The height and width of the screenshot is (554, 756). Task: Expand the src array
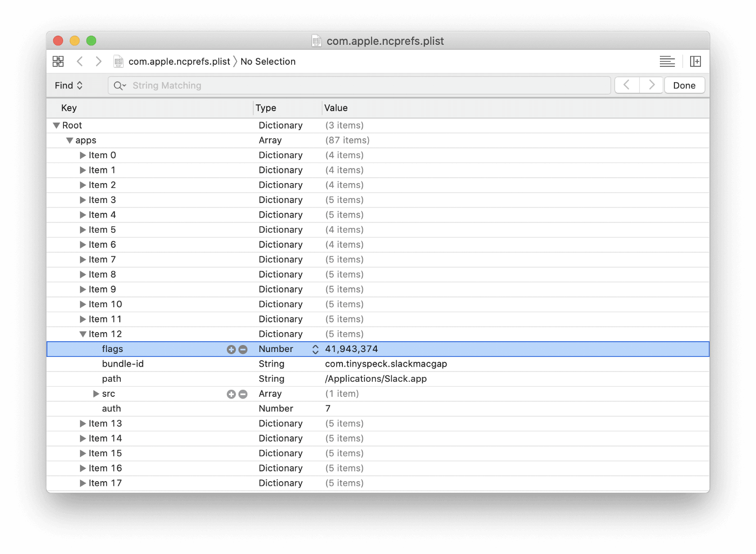click(96, 394)
